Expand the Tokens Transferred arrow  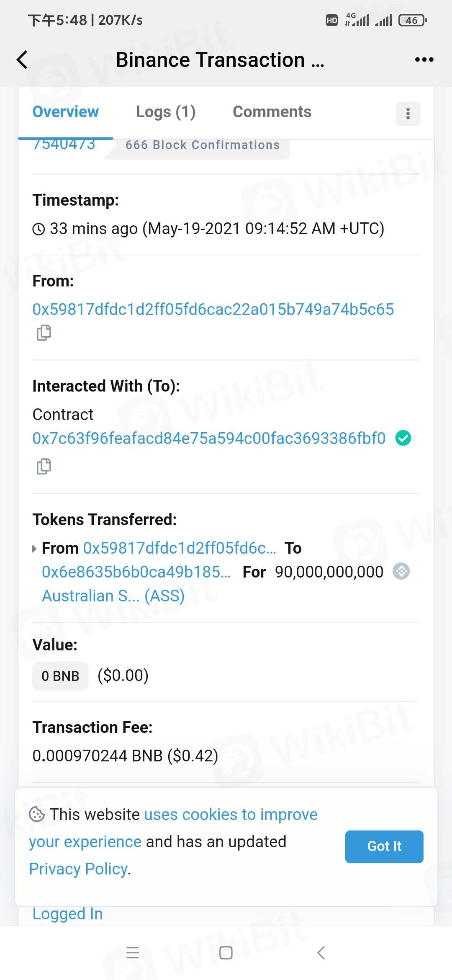click(x=35, y=549)
